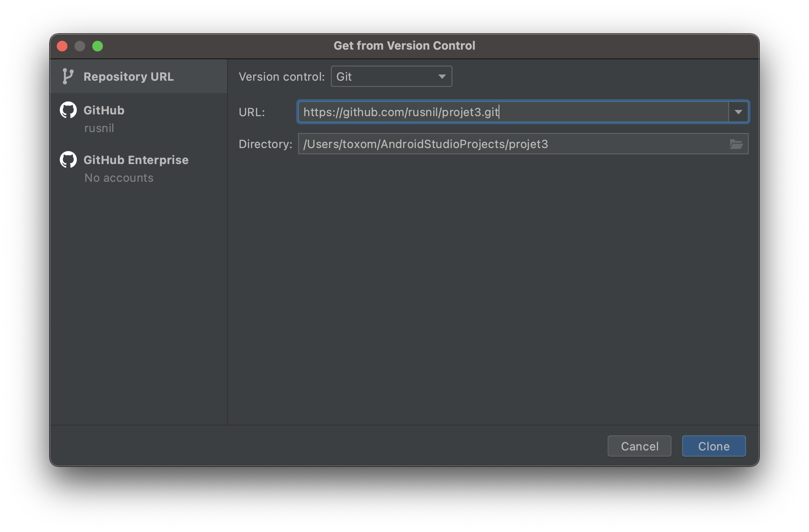Expand the URL history dropdown arrow
The image size is (809, 532).
click(738, 112)
